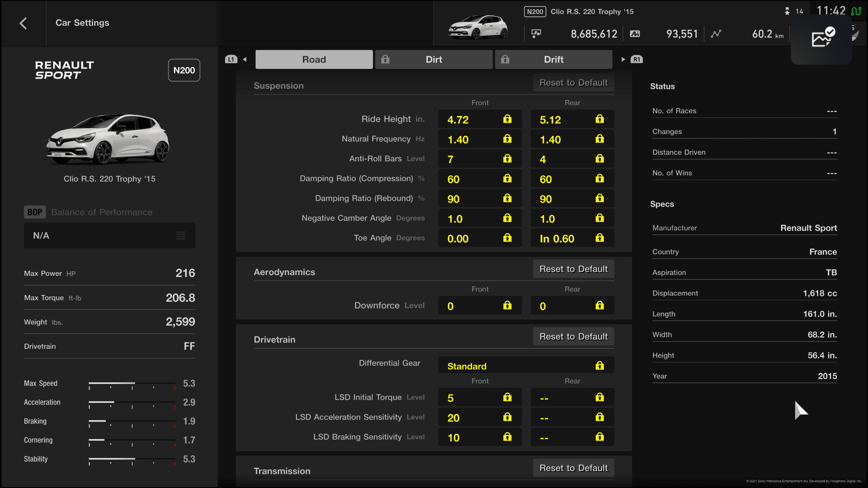Select front Damping Ratio Compression value
The width and height of the screenshot is (868, 488).
coord(480,179)
